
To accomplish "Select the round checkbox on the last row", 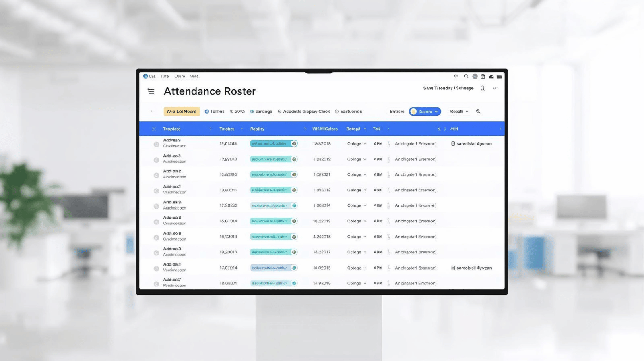I will coord(156,284).
